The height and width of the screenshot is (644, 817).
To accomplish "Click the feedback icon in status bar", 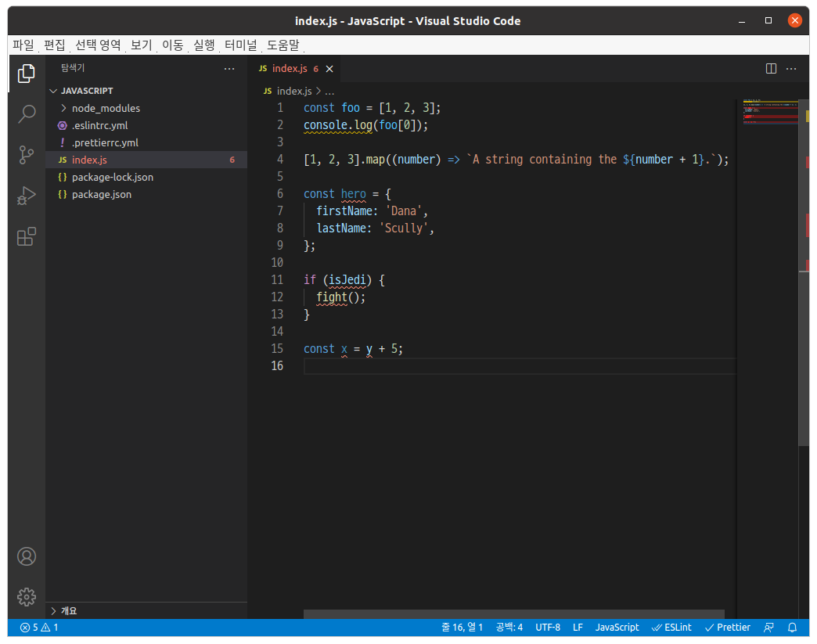I will tap(768, 628).
